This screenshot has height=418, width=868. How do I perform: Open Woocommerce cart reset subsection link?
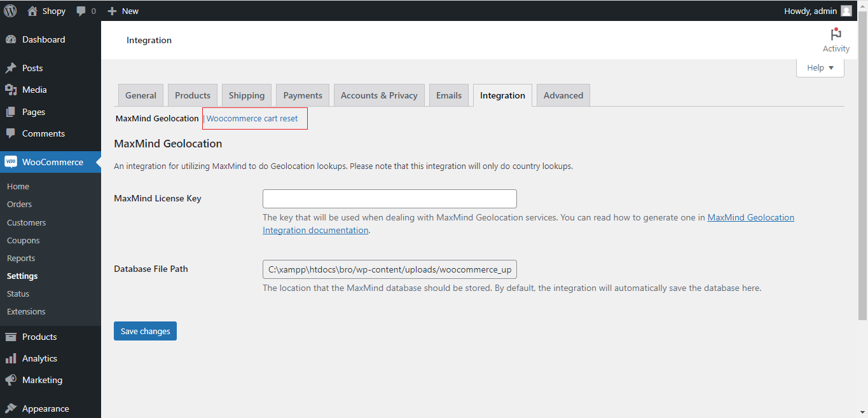pyautogui.click(x=252, y=118)
